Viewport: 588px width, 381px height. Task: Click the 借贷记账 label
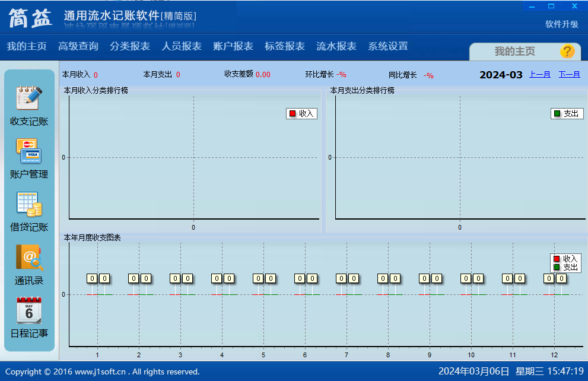(x=29, y=227)
